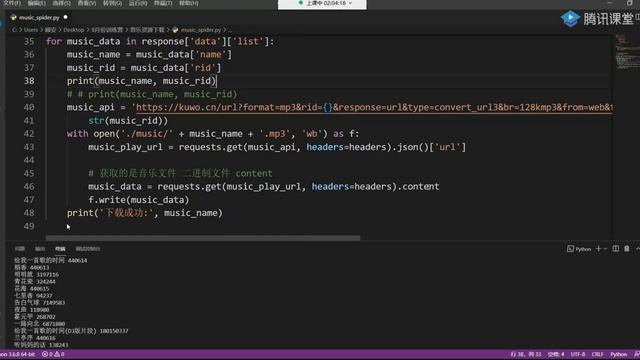Click the Users breadcrumb segment

click(31, 30)
